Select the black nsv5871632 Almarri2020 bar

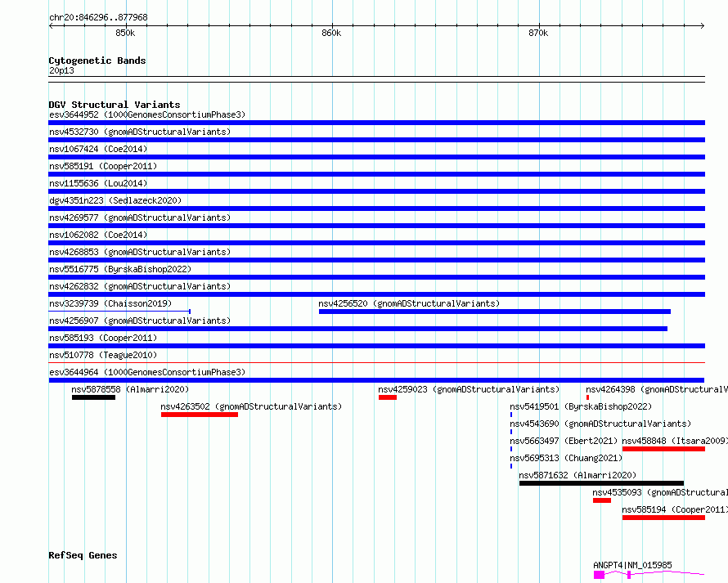tap(600, 483)
